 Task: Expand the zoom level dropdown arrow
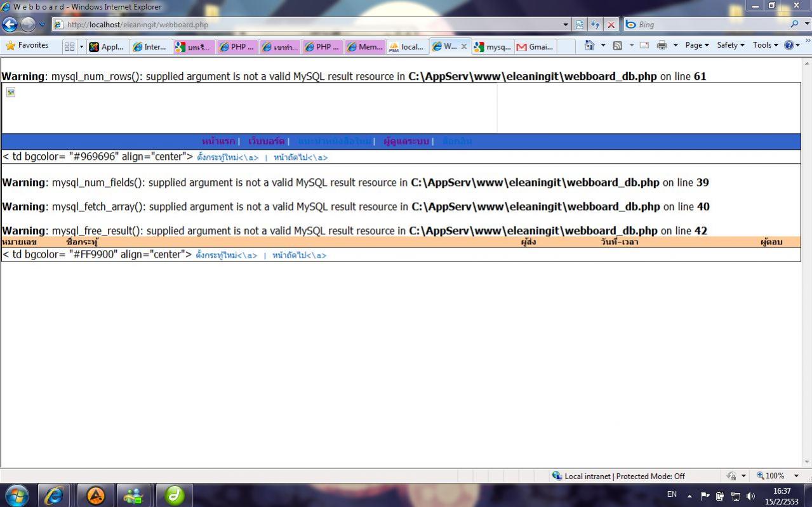coord(796,476)
